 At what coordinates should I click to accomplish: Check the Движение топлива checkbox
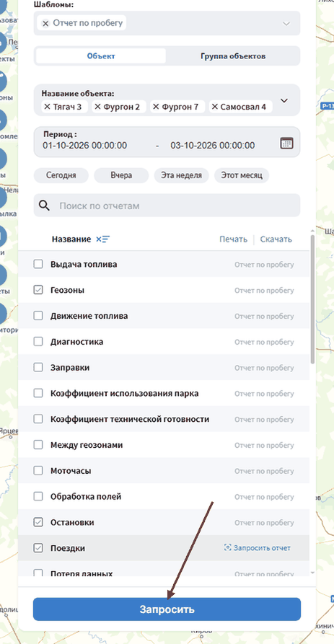point(38,316)
